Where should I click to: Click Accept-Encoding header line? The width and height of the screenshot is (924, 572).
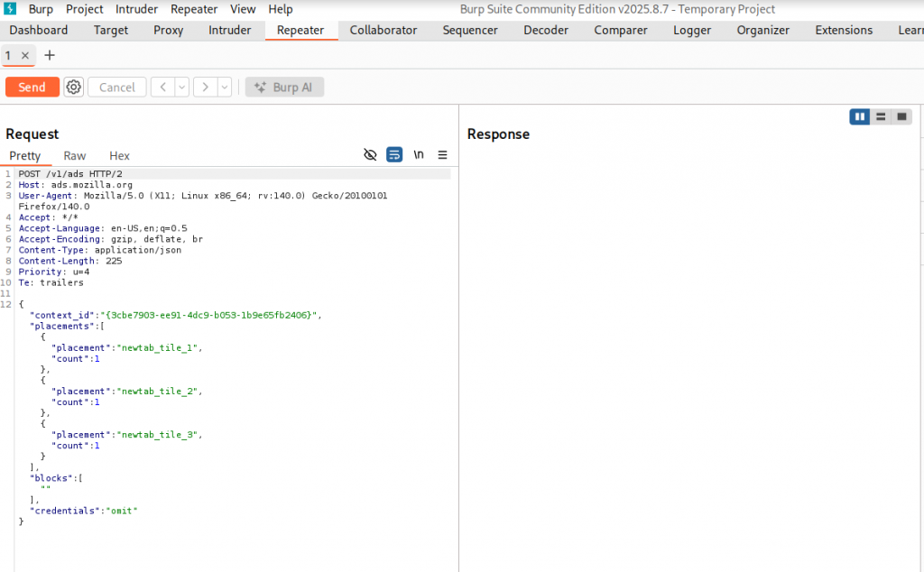coord(110,239)
